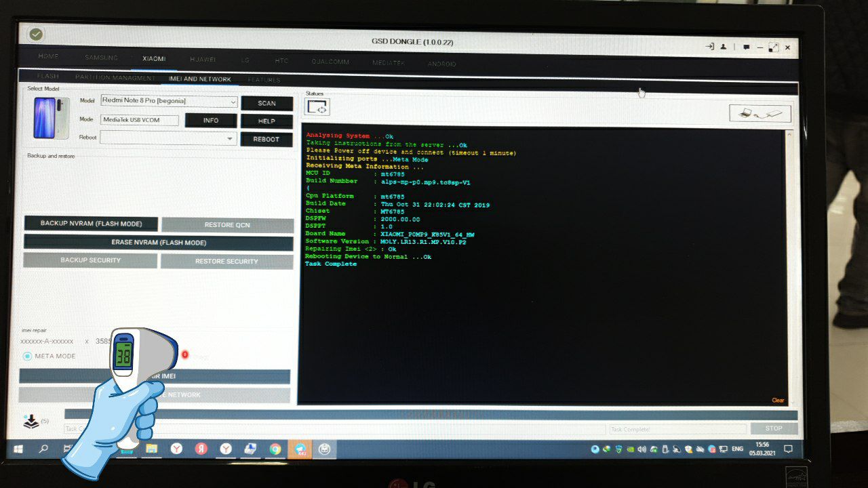Open Google Chrome from the taskbar
868x488 pixels.
[275, 449]
